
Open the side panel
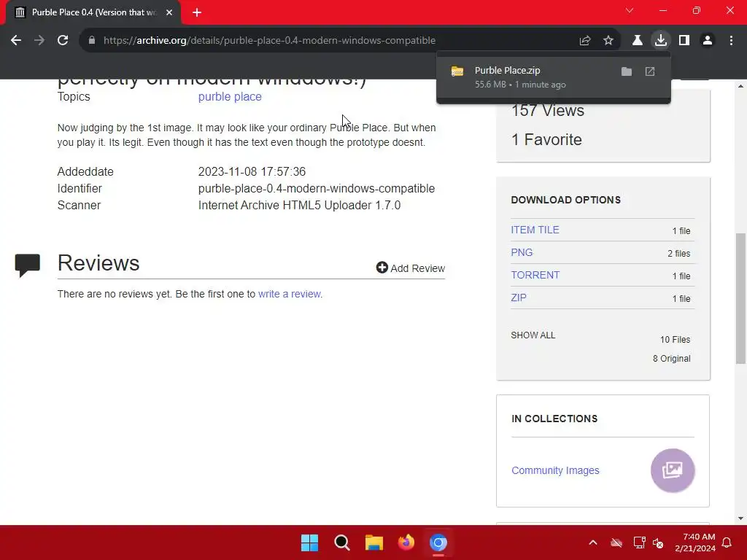click(x=684, y=41)
